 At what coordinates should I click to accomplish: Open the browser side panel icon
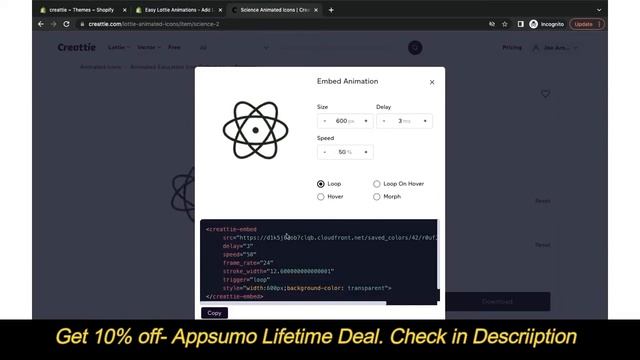tap(520, 24)
